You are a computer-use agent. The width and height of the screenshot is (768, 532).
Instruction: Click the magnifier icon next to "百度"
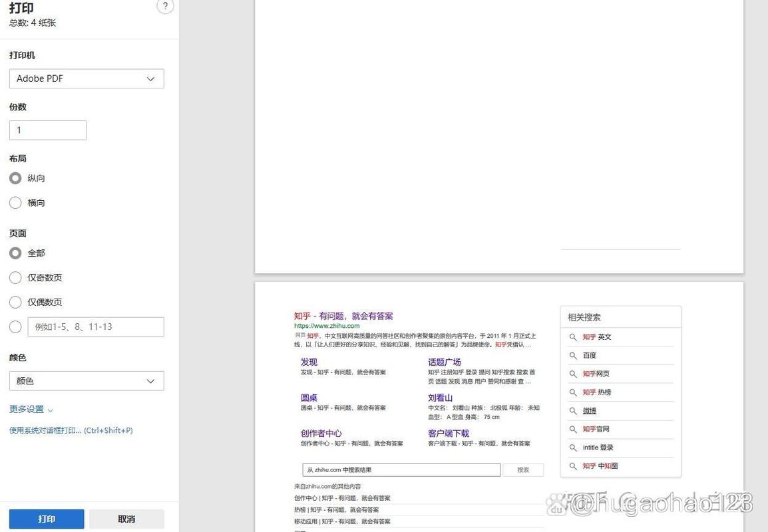click(573, 355)
